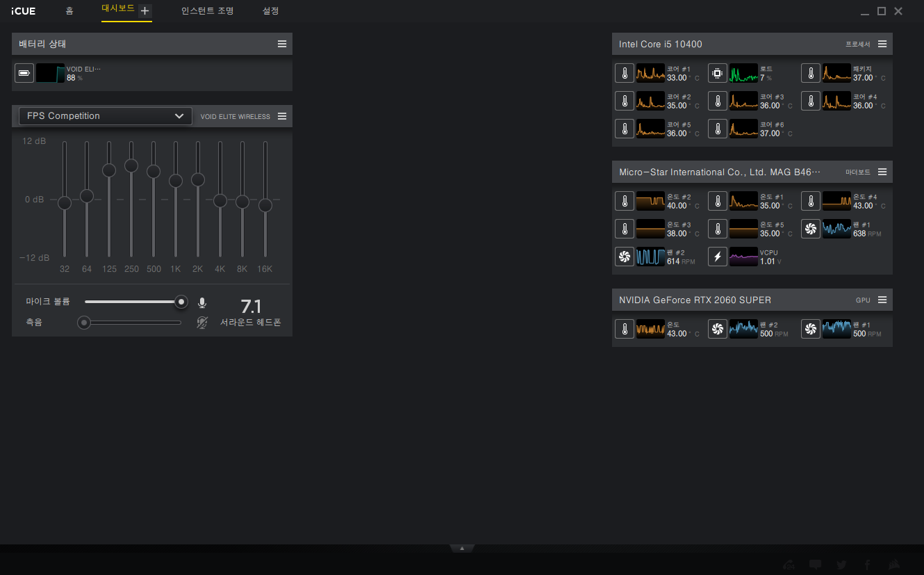The image size is (924, 575).
Task: Click the 측음 sidetone slider handle
Action: tap(84, 323)
